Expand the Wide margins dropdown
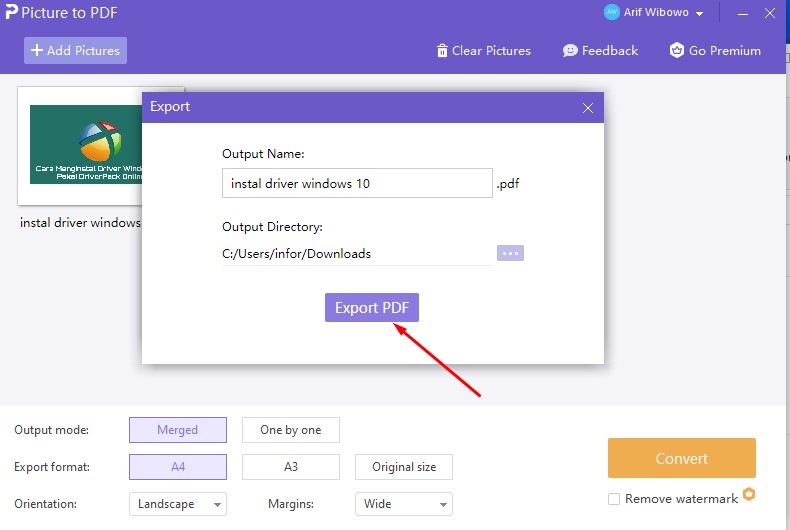Screen dimensions: 790x530 click(403, 504)
